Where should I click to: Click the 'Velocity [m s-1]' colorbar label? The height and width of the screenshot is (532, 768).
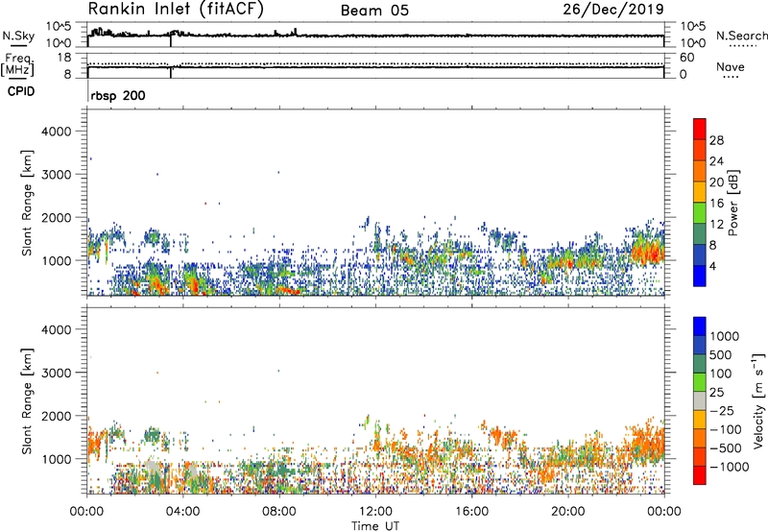758,400
